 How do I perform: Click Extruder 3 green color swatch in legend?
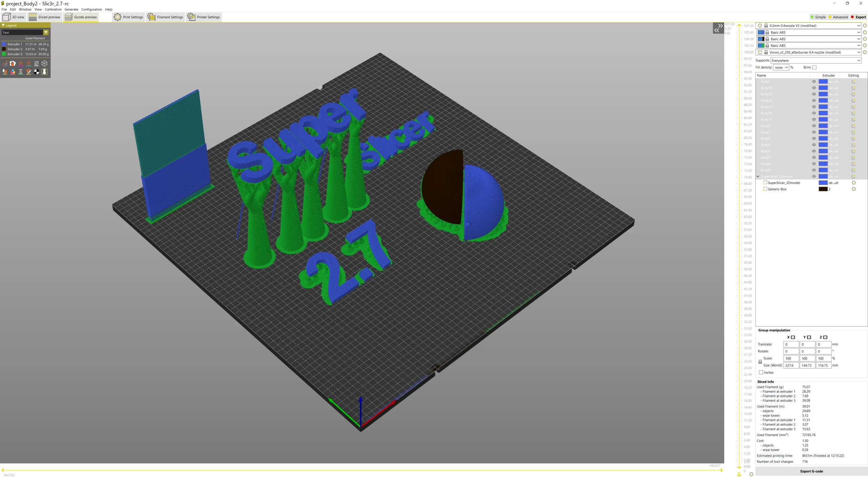pyautogui.click(x=4, y=54)
